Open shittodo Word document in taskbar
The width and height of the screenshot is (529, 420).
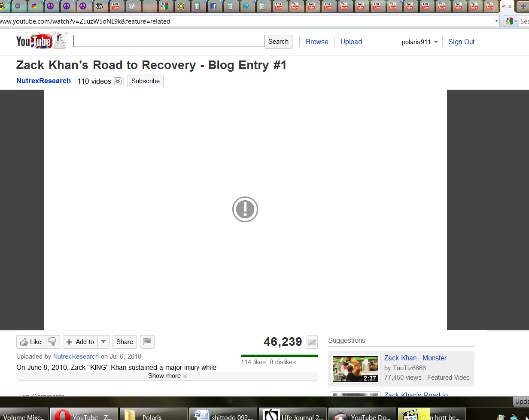click(x=223, y=415)
